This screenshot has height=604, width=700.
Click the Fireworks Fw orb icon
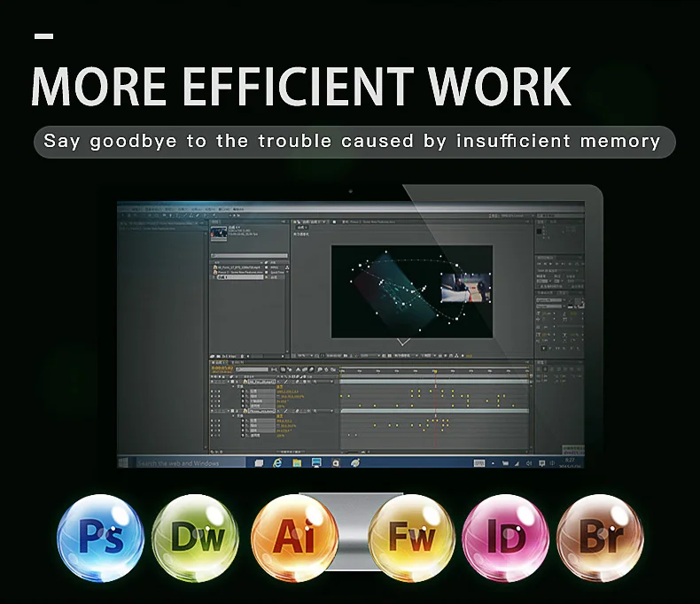(x=412, y=538)
